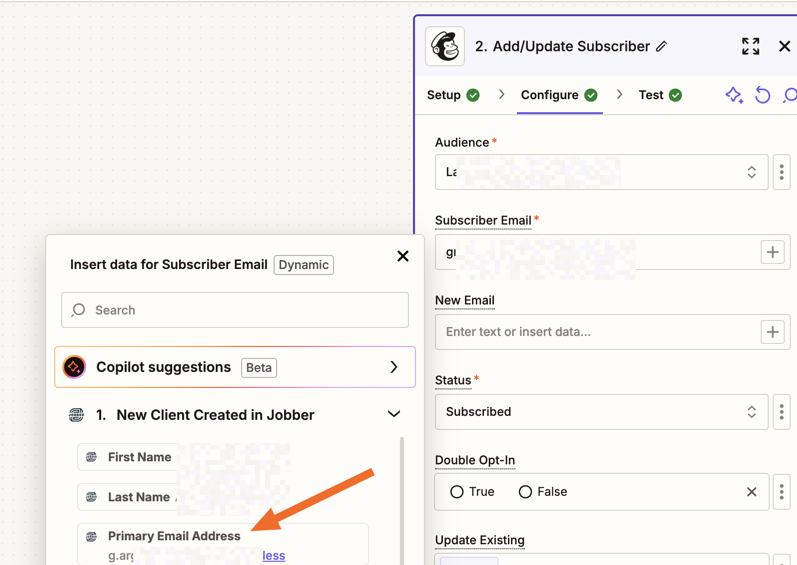This screenshot has height=565, width=797.
Task: Select the Last Name data field
Action: tap(183, 497)
